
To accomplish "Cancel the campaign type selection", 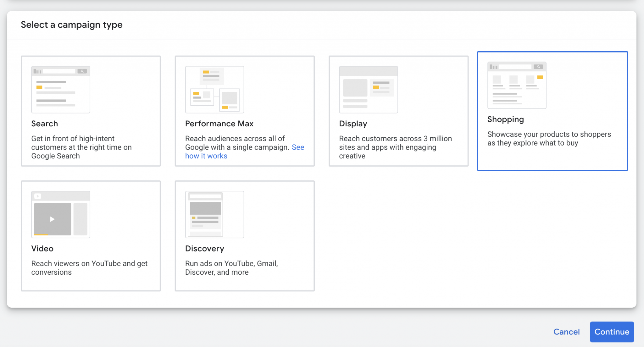I will click(566, 332).
